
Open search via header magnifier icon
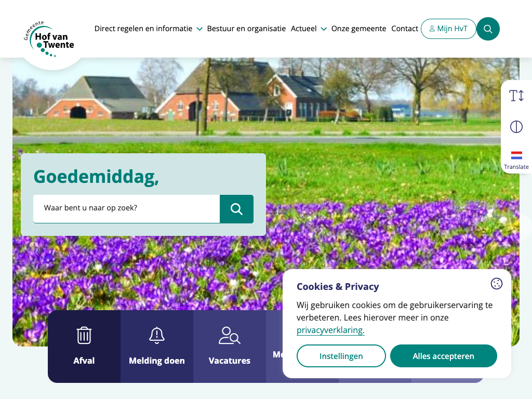pyautogui.click(x=488, y=29)
